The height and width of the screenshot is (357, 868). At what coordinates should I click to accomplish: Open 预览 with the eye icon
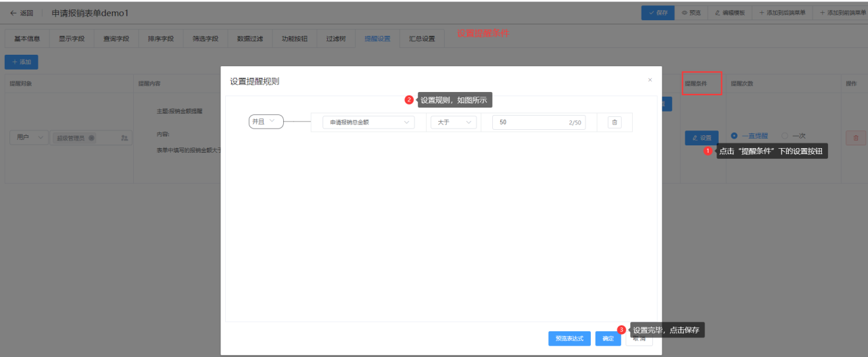pyautogui.click(x=691, y=13)
